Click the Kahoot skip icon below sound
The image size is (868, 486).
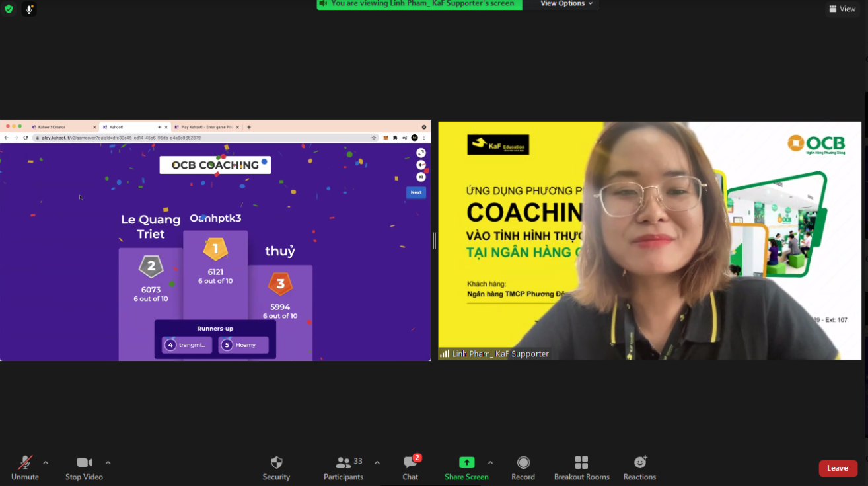click(421, 177)
